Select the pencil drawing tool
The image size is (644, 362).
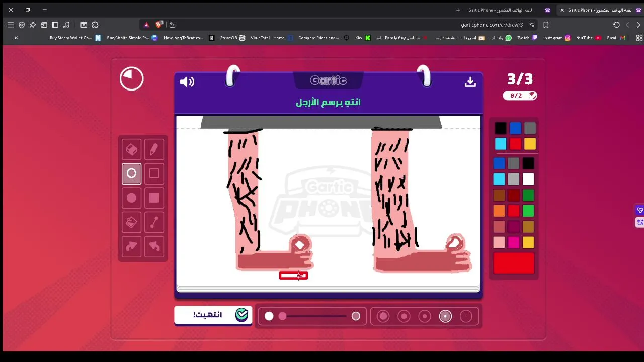coord(154,149)
